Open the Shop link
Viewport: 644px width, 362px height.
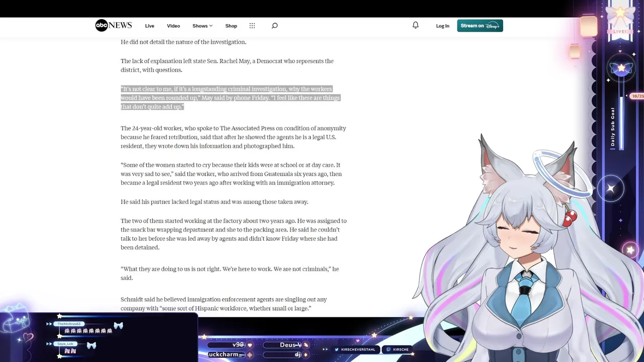click(231, 26)
